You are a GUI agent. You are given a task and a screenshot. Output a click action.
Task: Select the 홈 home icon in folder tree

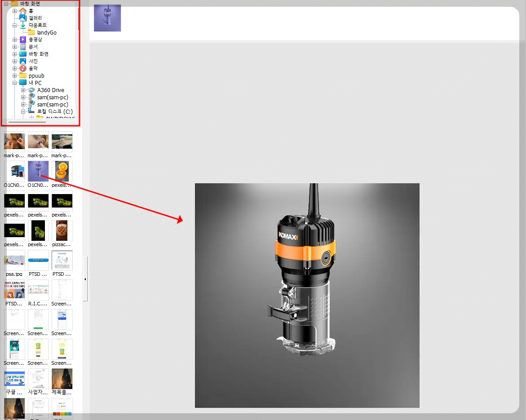tap(23, 11)
